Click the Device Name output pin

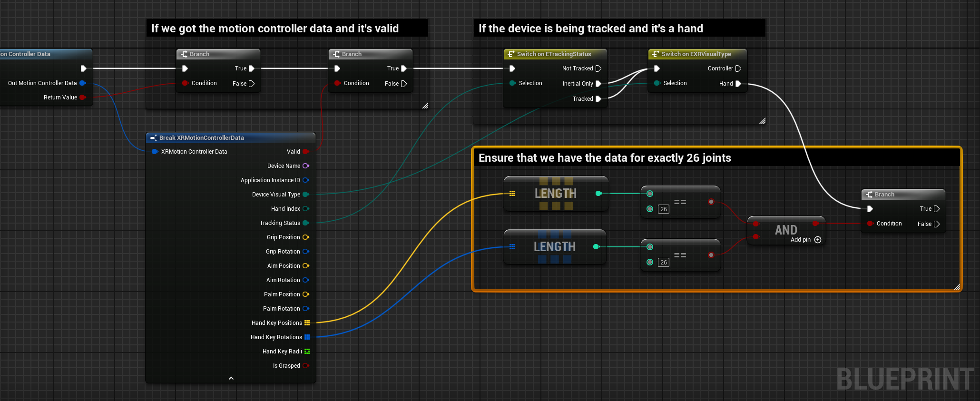305,166
